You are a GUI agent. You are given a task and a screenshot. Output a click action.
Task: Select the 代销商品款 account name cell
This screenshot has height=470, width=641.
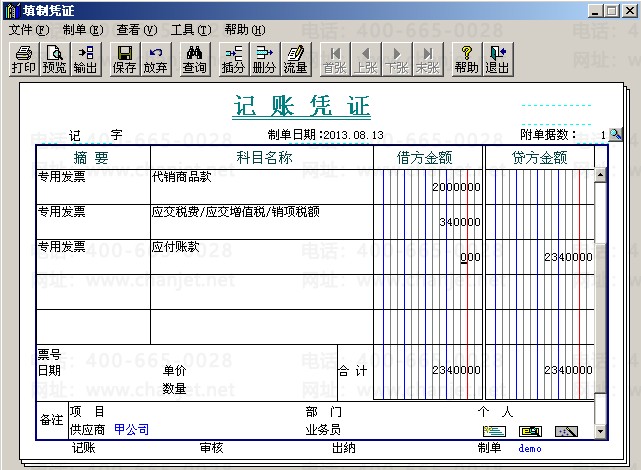[x=260, y=186]
